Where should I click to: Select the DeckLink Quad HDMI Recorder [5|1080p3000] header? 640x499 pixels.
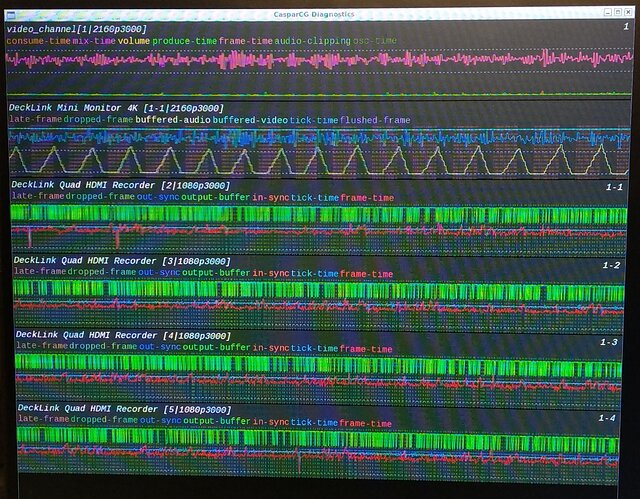(124, 409)
